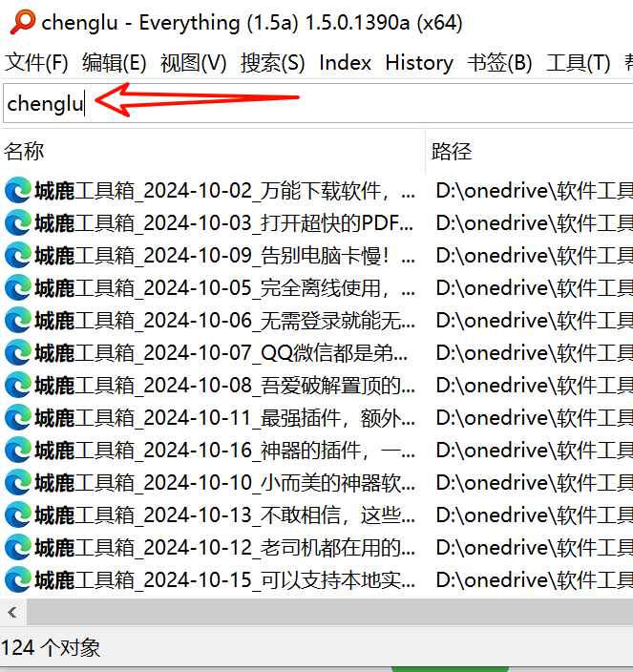Open the 搜索(S) menu
The image size is (633, 672).
pos(272,63)
